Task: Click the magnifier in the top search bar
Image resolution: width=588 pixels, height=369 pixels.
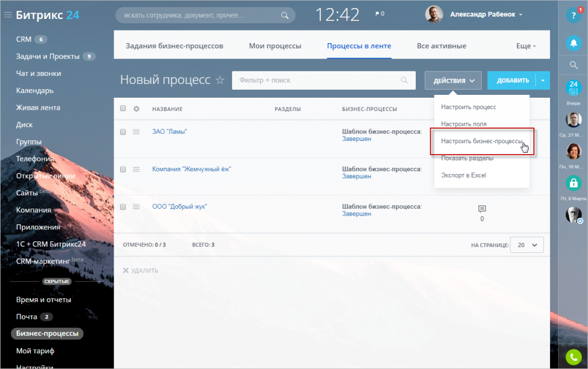Action: [x=285, y=16]
